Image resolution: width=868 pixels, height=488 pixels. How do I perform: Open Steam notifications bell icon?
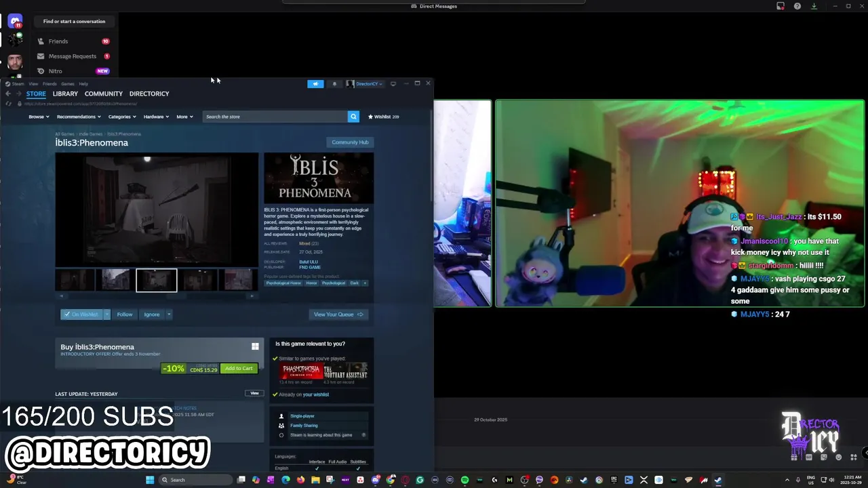pos(334,84)
